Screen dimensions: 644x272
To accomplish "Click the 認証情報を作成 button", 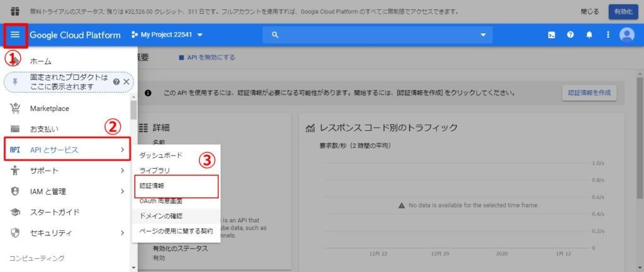I will tap(589, 93).
